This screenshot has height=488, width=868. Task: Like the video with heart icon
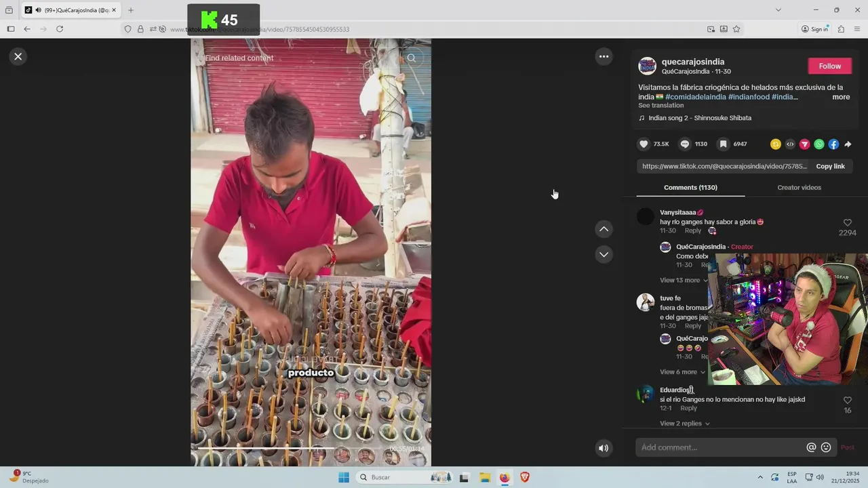644,144
